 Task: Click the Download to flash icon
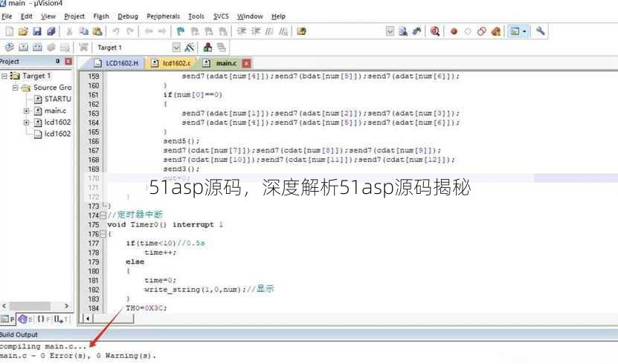83,48
